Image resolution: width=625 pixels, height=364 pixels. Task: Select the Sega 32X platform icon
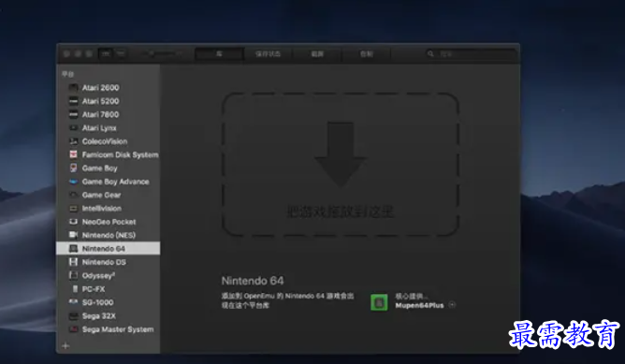(x=73, y=316)
